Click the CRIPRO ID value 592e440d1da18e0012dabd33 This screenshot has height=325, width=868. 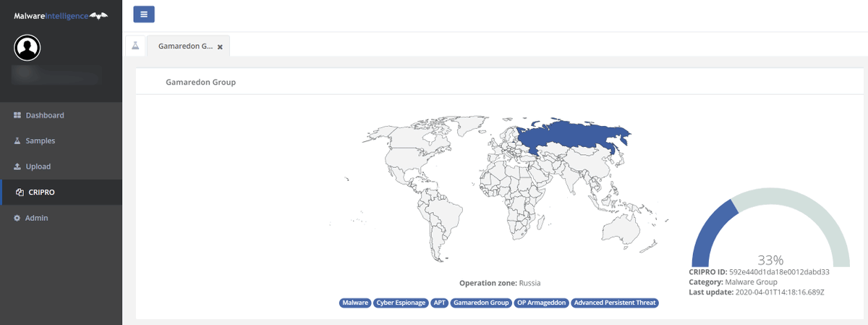[x=778, y=272]
